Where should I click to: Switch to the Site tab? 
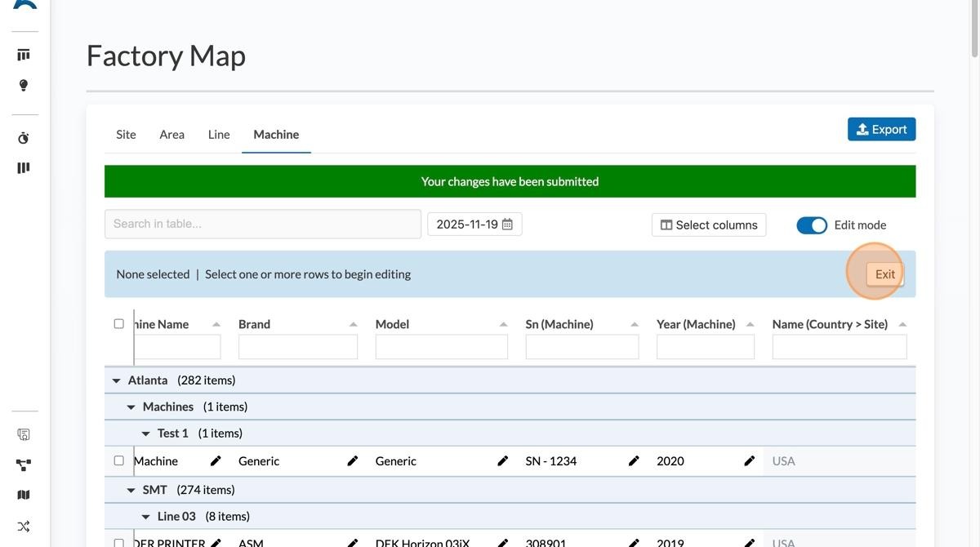(x=126, y=135)
